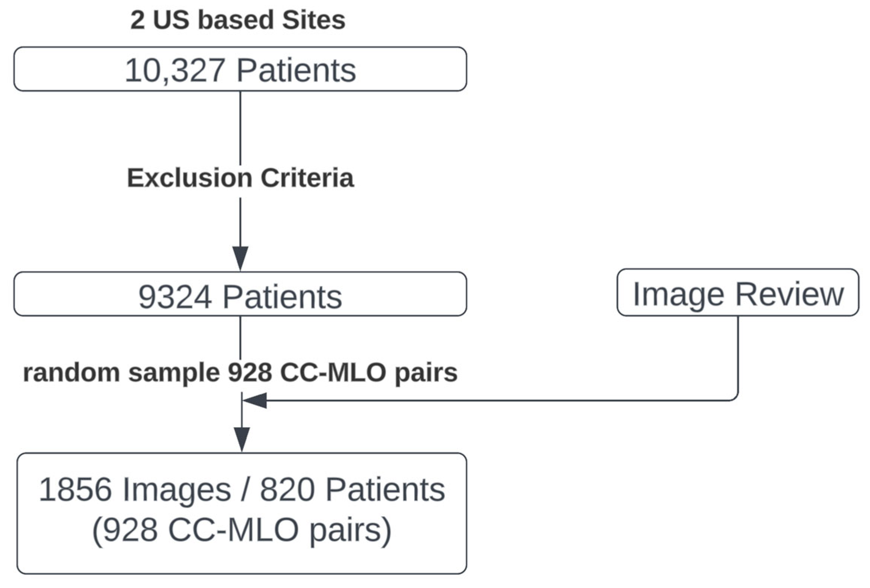Image resolution: width=870 pixels, height=588 pixels.
Task: Click the "820 Patients" text
Action: pyautogui.click(x=352, y=489)
